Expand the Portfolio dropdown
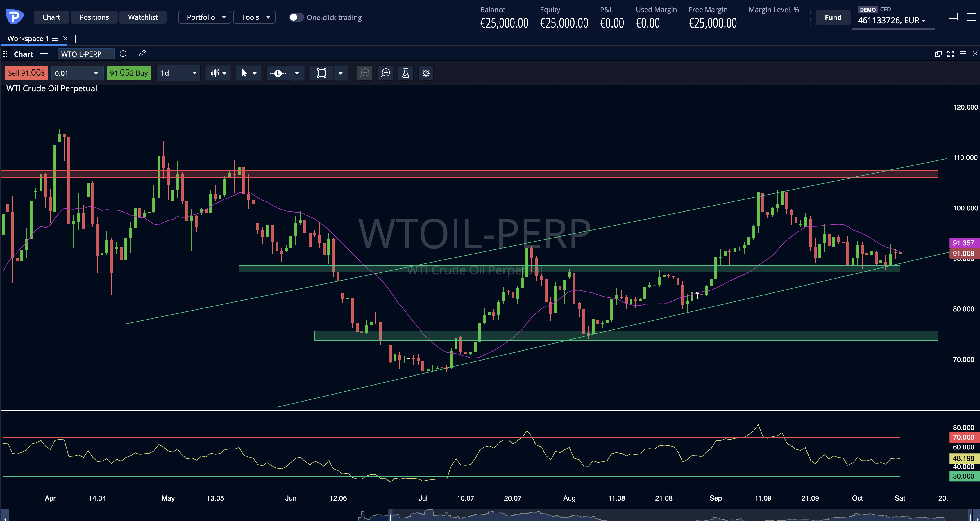The image size is (980, 521). click(x=205, y=17)
